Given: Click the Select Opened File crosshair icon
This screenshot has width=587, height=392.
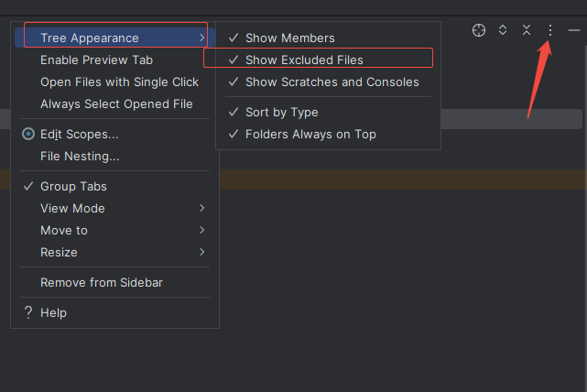Looking at the screenshot, I should click(478, 30).
